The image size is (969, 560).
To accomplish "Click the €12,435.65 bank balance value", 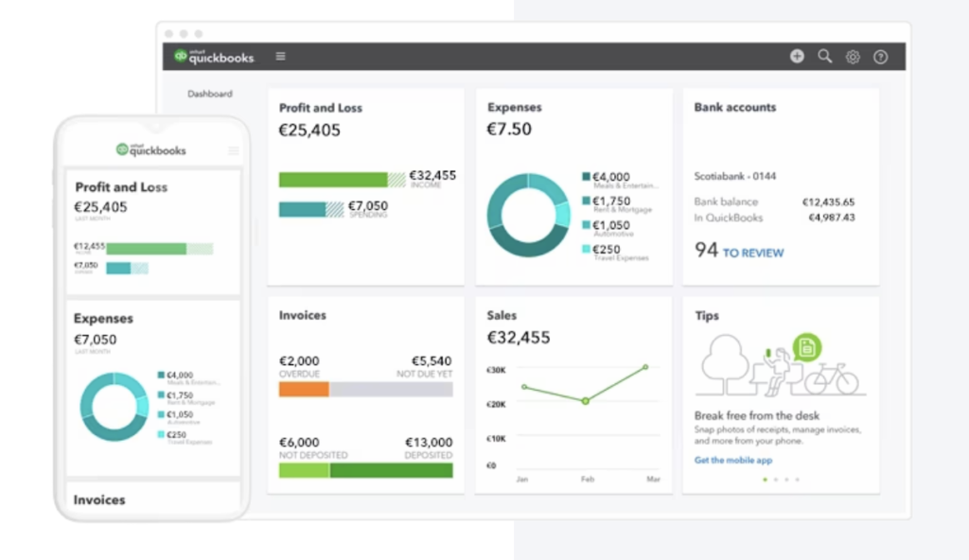I will (x=828, y=202).
